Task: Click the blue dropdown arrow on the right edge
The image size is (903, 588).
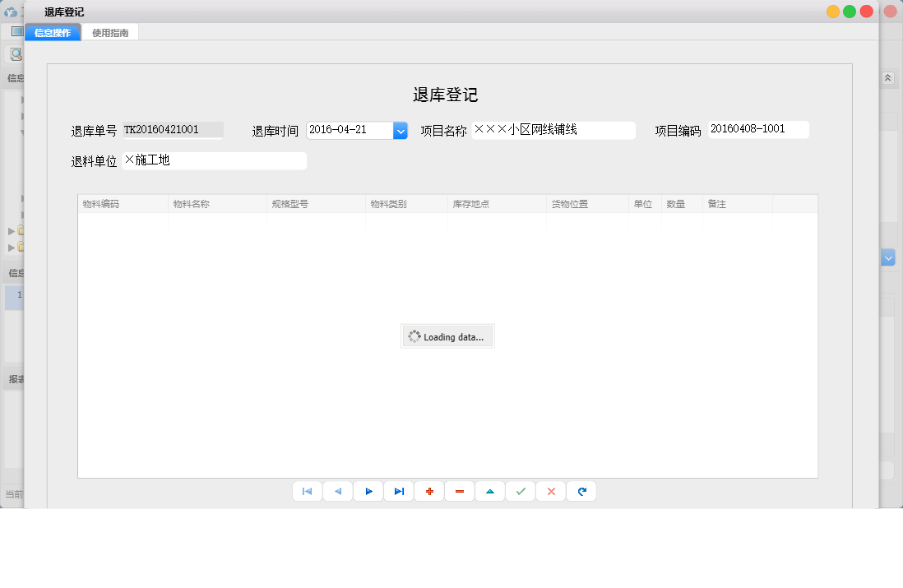Action: click(887, 257)
